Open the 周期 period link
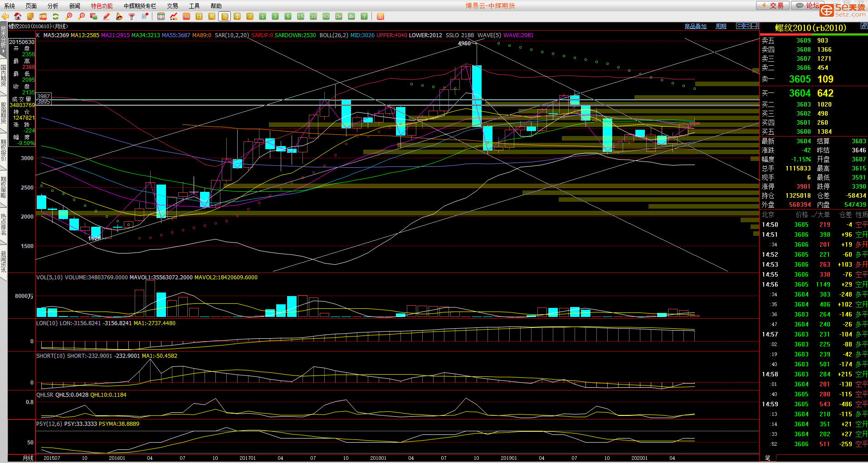Screen dimensions: 868x463 tap(721, 26)
